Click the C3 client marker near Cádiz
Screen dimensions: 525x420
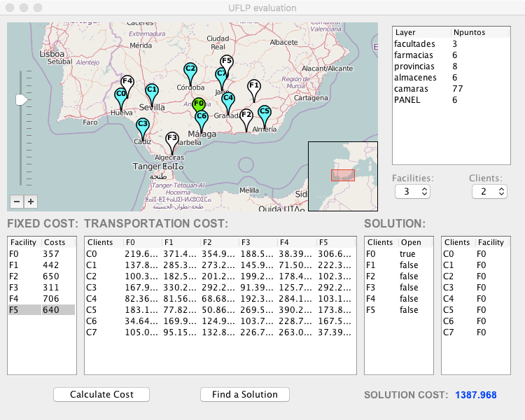click(142, 125)
